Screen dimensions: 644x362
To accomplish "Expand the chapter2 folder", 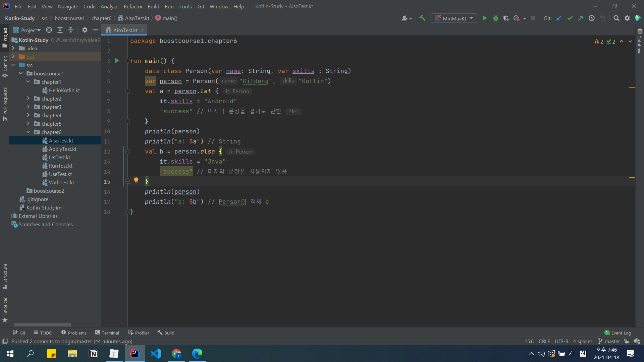I will point(28,99).
